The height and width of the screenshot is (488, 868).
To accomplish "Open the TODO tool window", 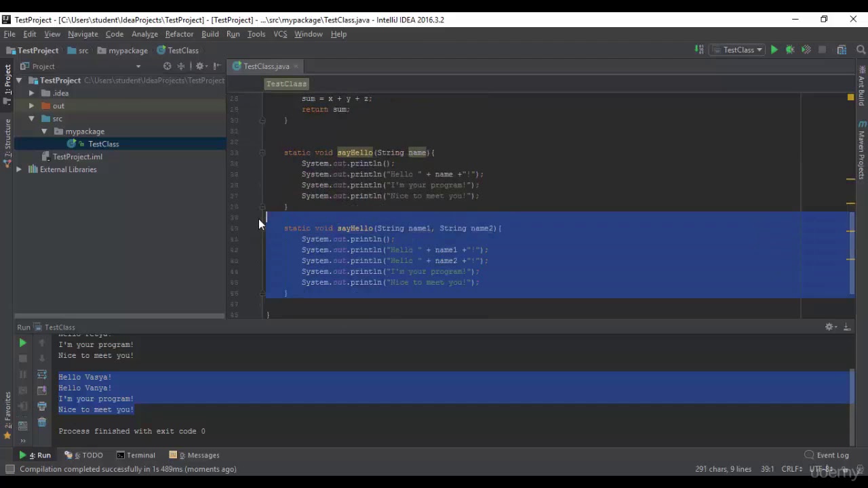I will click(84, 455).
